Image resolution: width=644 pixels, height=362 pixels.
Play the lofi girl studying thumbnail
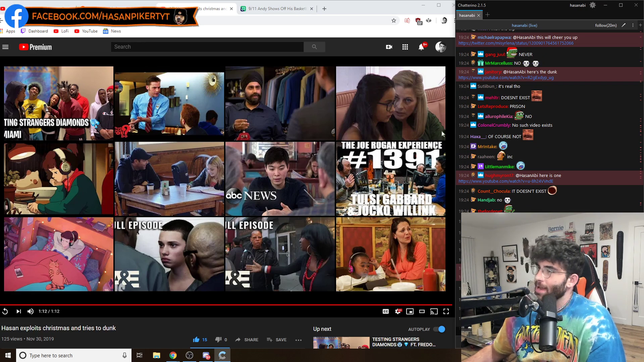[59, 179]
